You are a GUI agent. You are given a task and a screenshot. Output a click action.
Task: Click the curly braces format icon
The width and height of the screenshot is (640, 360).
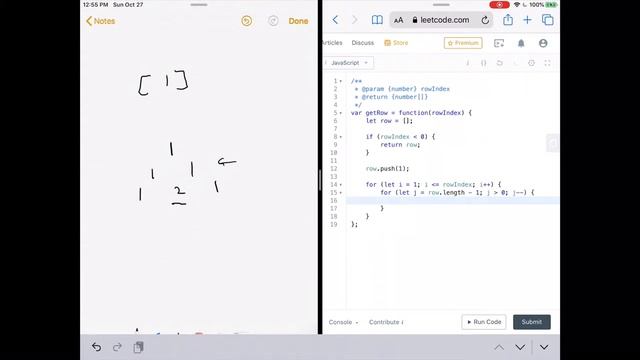(x=484, y=63)
